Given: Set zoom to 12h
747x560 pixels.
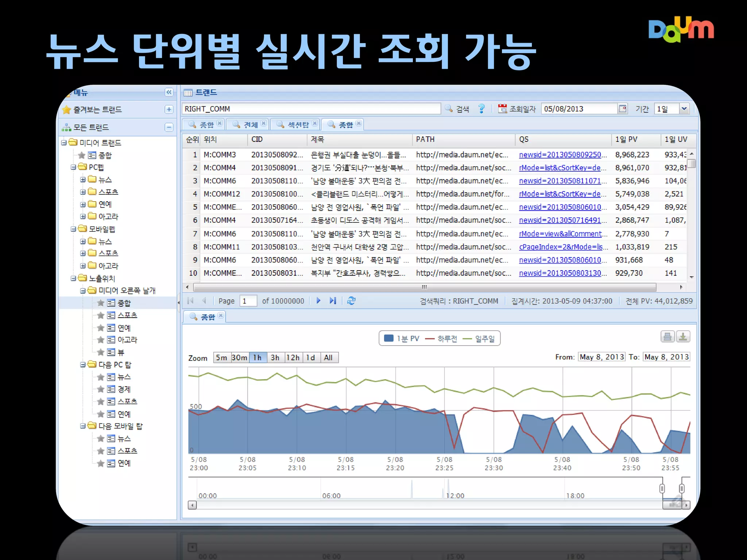Looking at the screenshot, I should (x=293, y=358).
